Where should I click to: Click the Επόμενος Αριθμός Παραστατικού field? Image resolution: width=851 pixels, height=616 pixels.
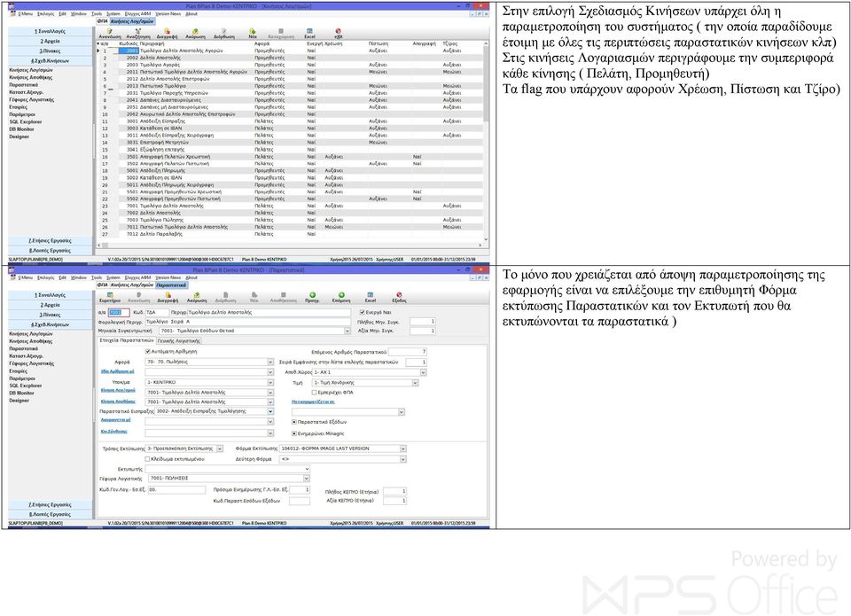point(408,352)
